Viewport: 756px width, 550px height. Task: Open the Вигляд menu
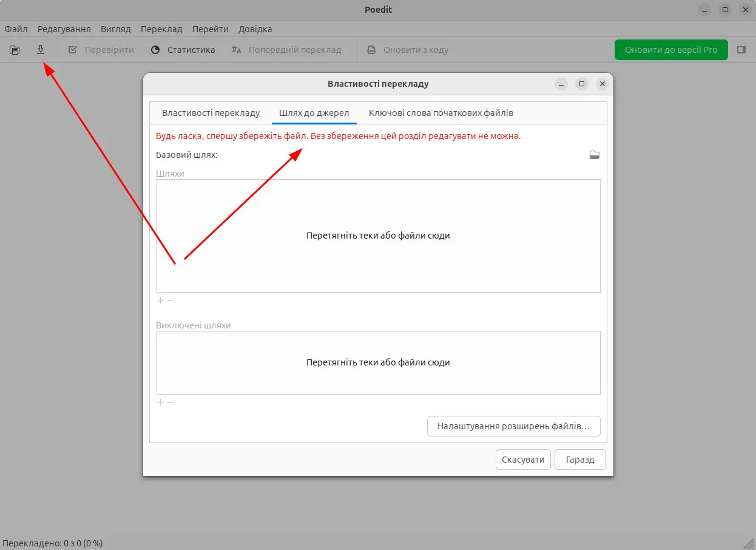pyautogui.click(x=116, y=29)
